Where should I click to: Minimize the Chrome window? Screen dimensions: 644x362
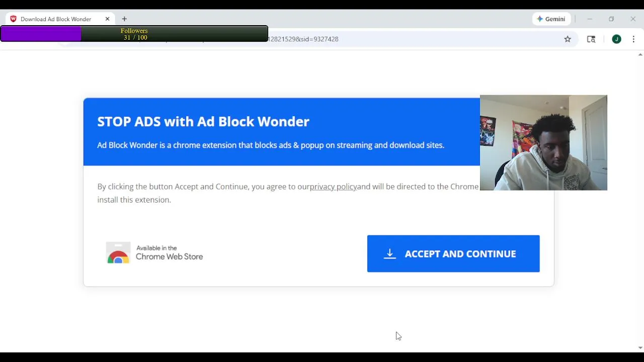pos(590,19)
